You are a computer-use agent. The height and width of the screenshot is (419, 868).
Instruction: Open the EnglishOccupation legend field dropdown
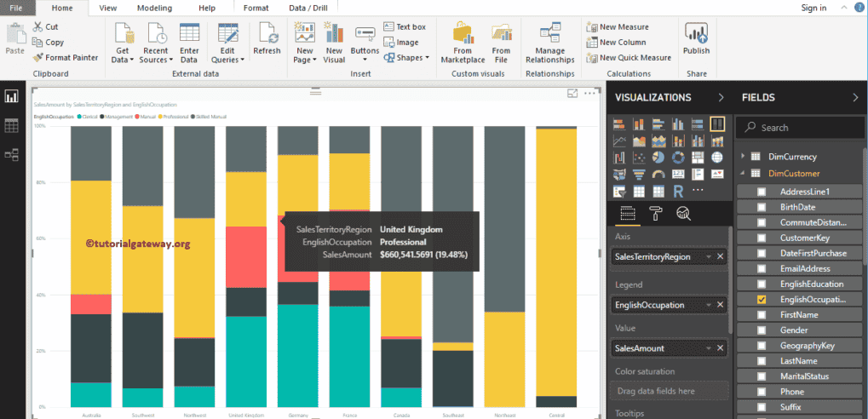pyautogui.click(x=708, y=305)
